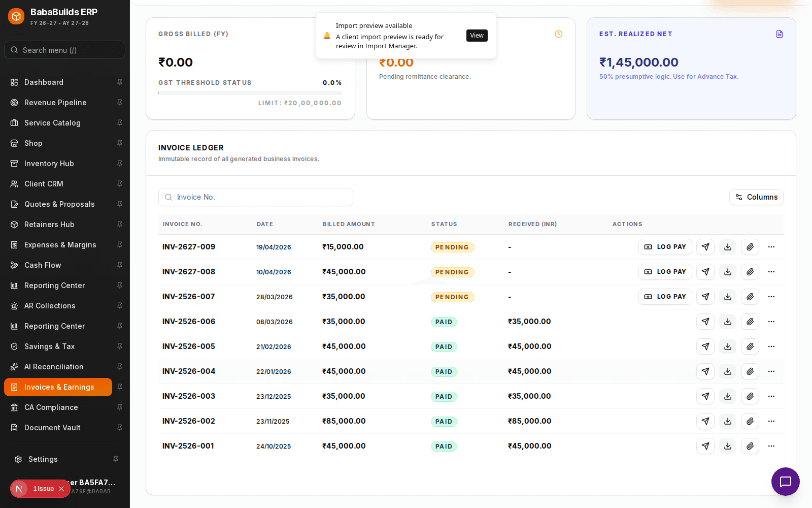Click the BabaBuilds ERP logo
Screen dimensions: 812x508
point(16,16)
